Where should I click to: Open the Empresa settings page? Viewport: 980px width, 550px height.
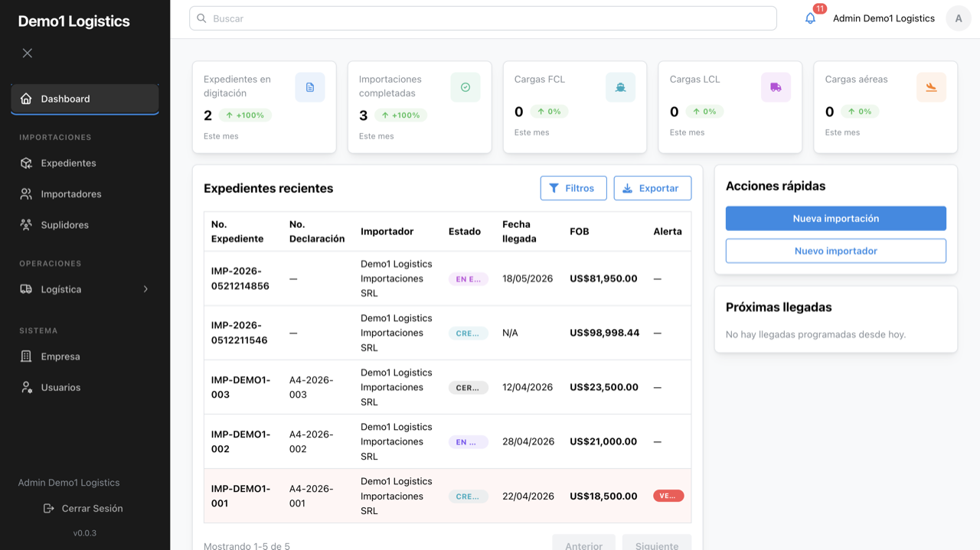(85, 356)
